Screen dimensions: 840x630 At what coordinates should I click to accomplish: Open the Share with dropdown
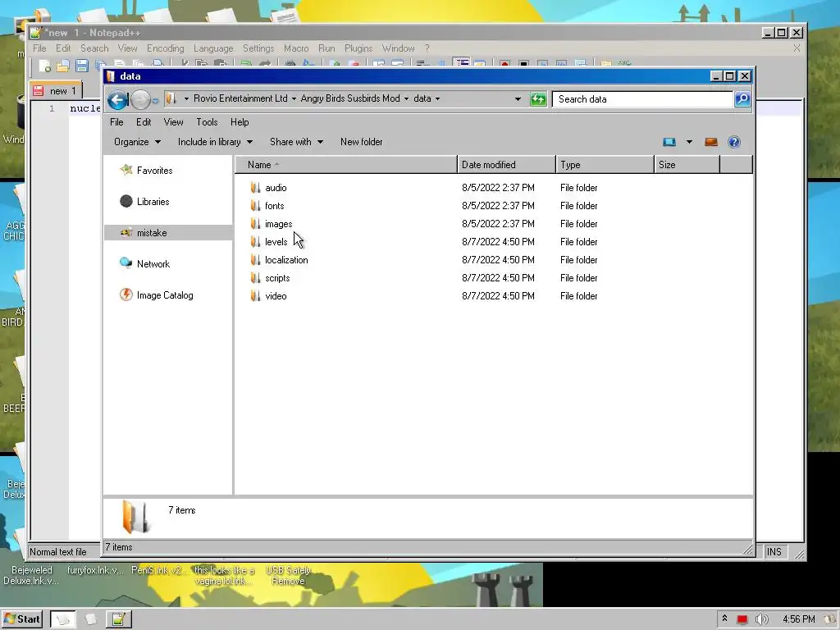pyautogui.click(x=296, y=142)
